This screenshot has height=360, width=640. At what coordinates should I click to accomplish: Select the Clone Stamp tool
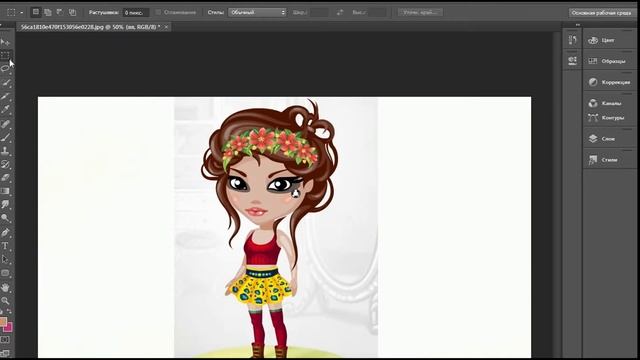pyautogui.click(x=5, y=151)
